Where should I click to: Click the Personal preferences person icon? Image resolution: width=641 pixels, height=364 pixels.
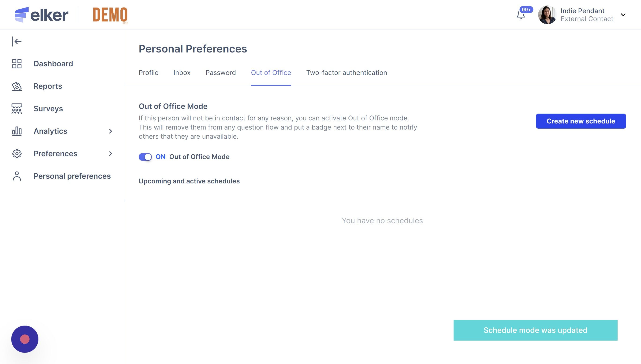17,176
